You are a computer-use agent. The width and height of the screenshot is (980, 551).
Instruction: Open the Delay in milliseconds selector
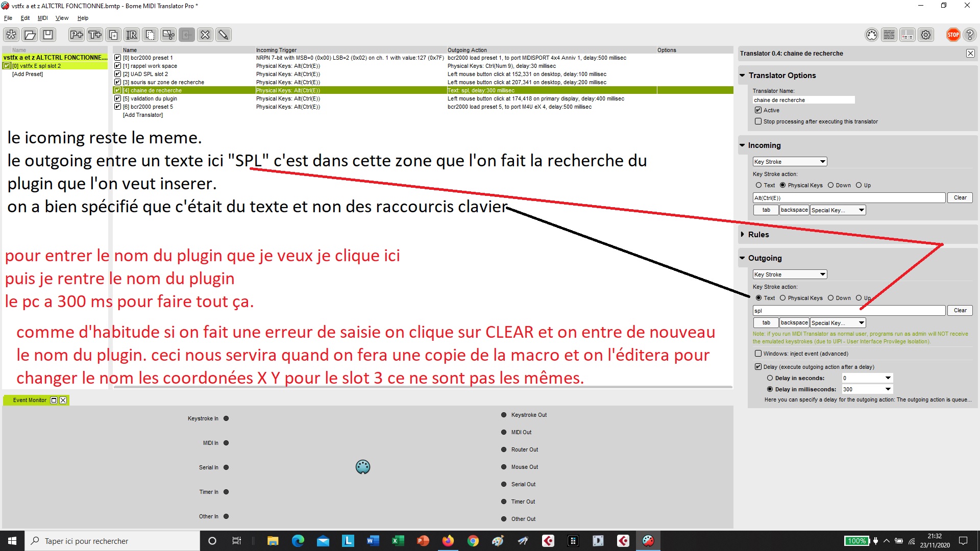[887, 389]
